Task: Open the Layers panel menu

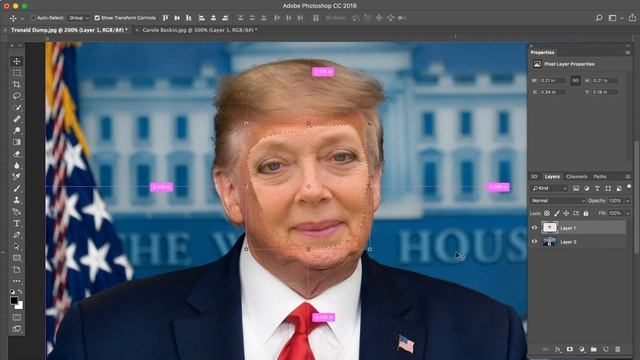Action: tap(628, 176)
